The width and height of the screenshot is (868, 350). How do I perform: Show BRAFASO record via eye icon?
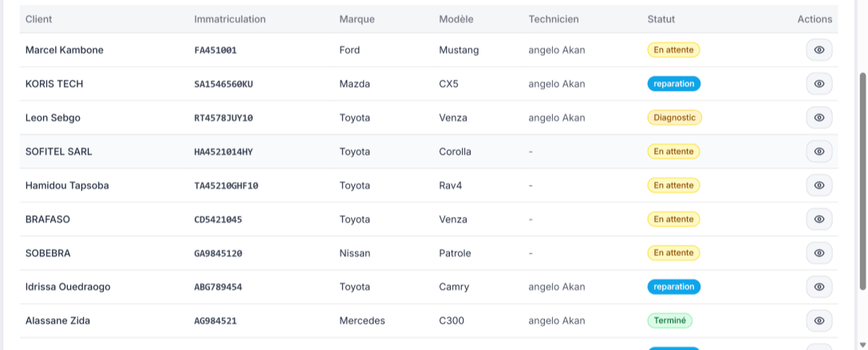point(819,219)
